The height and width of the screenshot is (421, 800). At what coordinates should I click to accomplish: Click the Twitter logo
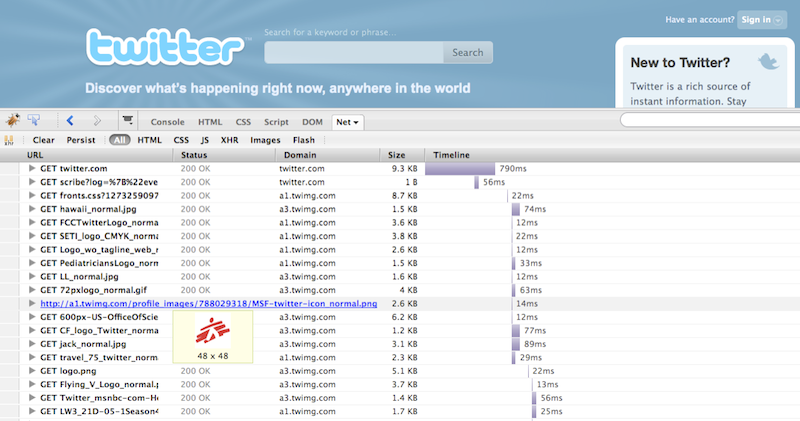pyautogui.click(x=165, y=47)
